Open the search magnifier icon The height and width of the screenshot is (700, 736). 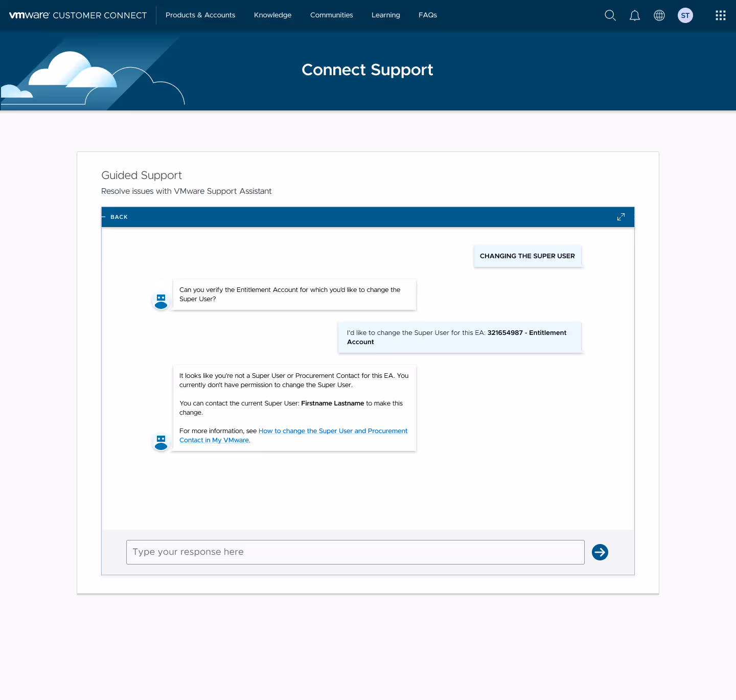coord(610,15)
